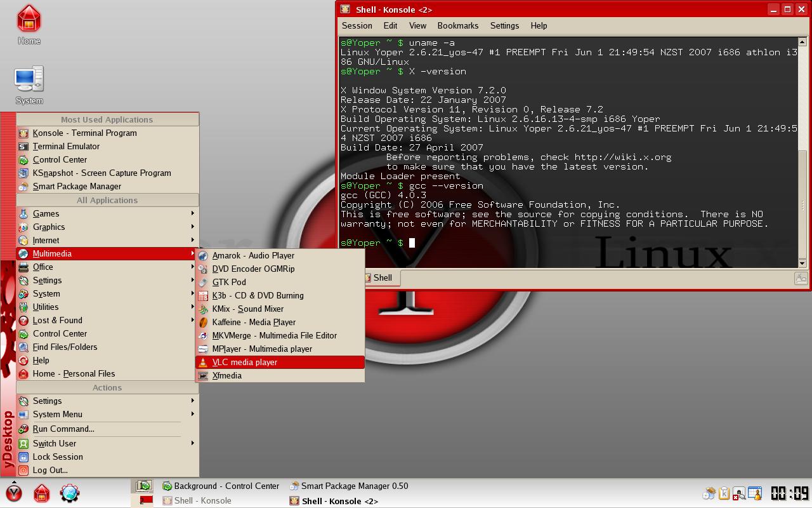This screenshot has height=508, width=812.
Task: Expand the Graphics submenu
Action: [x=107, y=227]
